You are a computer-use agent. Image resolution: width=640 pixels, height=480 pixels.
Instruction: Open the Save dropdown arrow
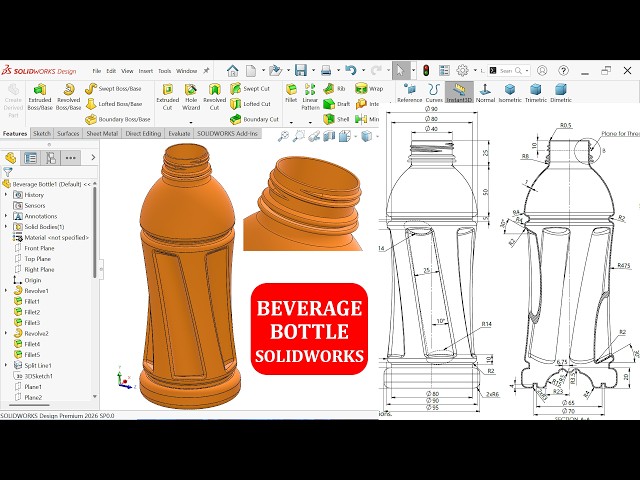pyautogui.click(x=313, y=71)
